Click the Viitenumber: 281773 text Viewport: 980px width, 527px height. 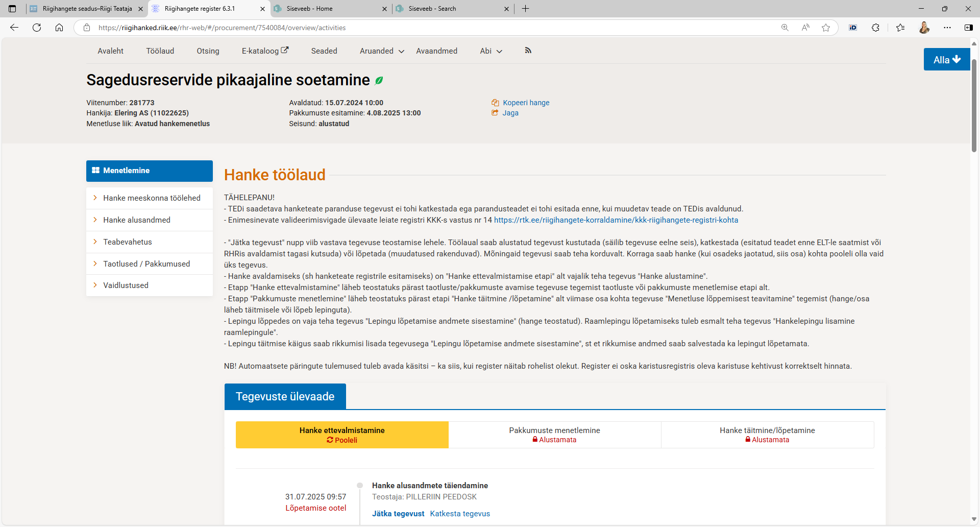click(x=120, y=103)
